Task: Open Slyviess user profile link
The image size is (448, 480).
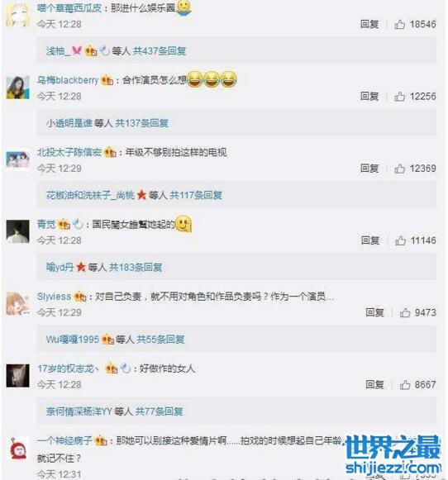Action: [54, 297]
